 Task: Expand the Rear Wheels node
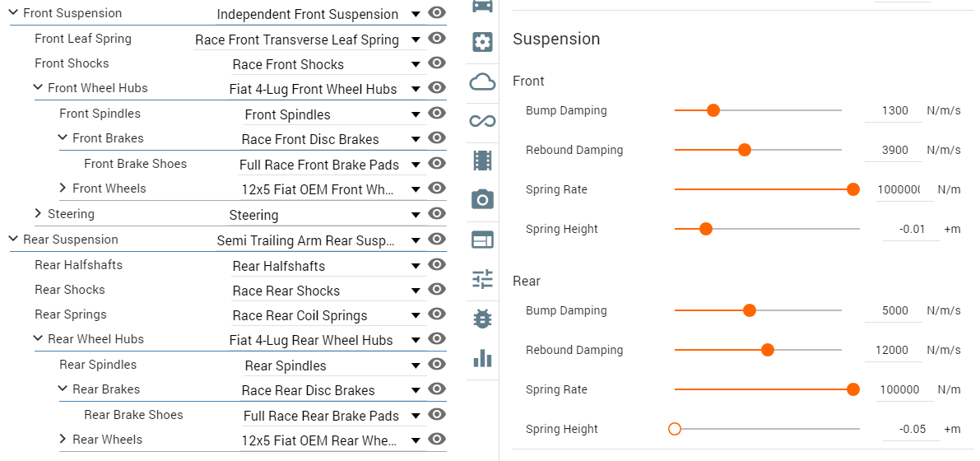(63, 439)
